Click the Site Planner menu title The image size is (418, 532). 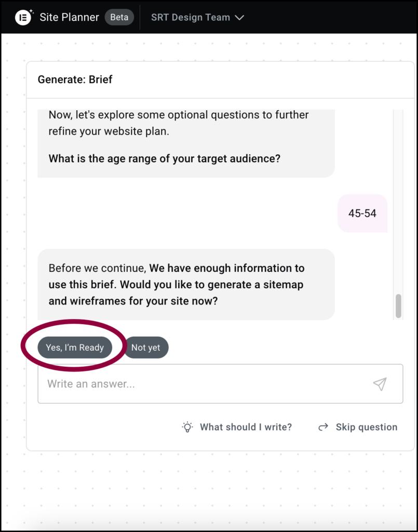coord(69,17)
